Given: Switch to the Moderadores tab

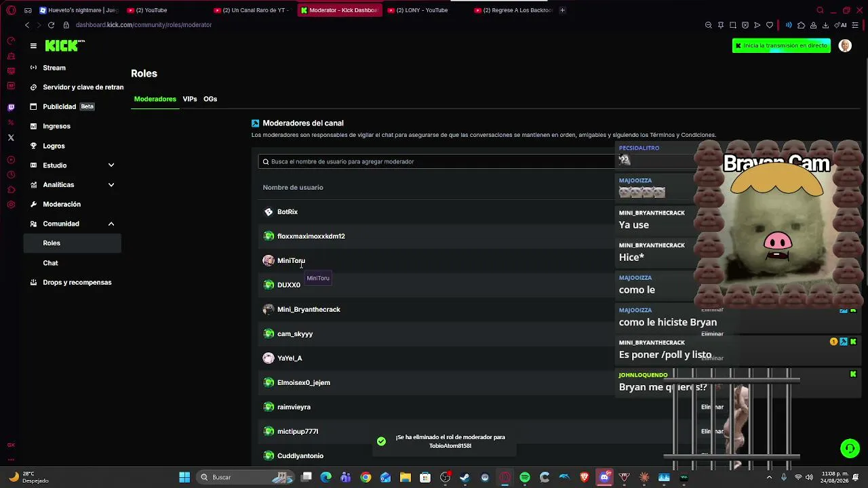Looking at the screenshot, I should click(155, 99).
